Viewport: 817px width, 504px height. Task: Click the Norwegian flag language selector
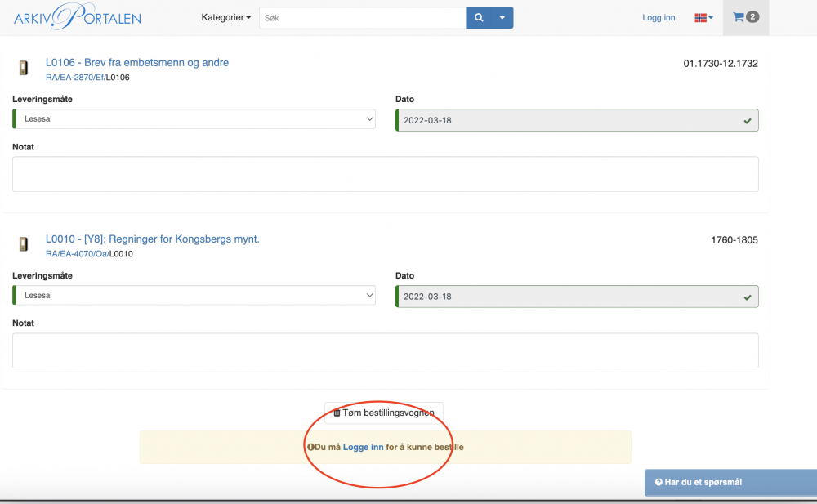[703, 18]
